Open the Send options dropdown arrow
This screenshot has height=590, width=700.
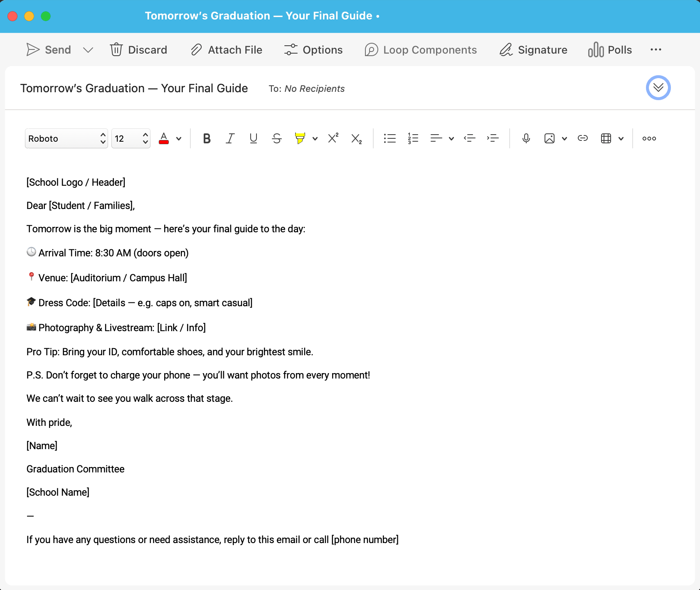point(88,50)
